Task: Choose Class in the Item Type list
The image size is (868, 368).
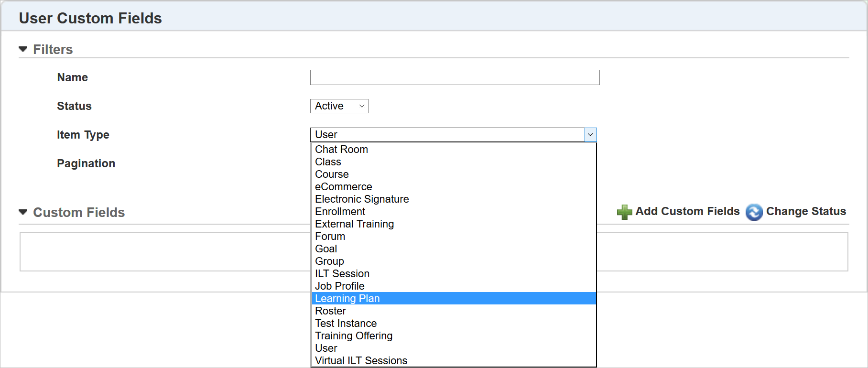Action: click(328, 162)
